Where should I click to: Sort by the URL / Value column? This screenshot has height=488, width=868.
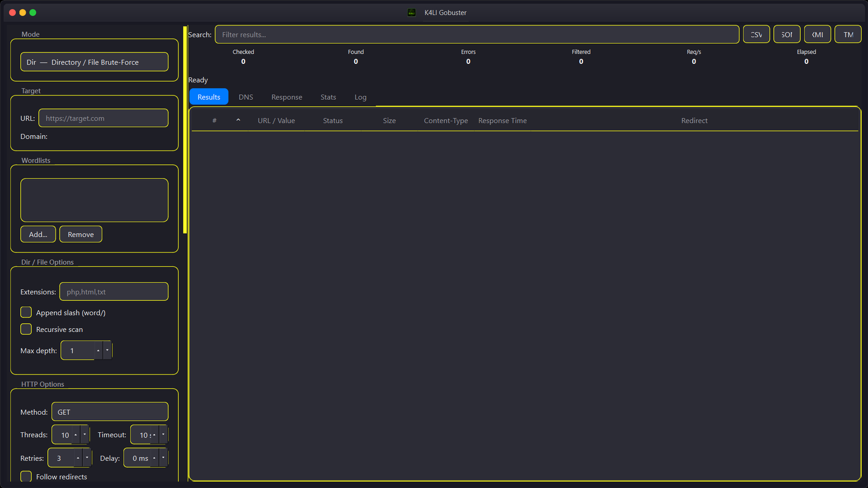[x=276, y=120]
